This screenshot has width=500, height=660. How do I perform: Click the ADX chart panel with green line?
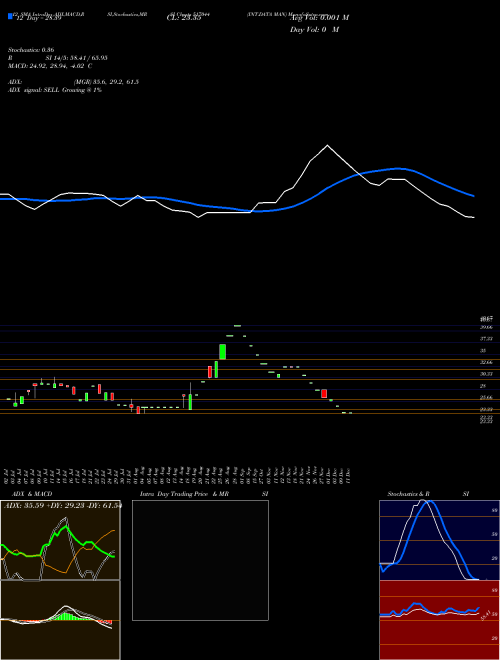(60, 540)
